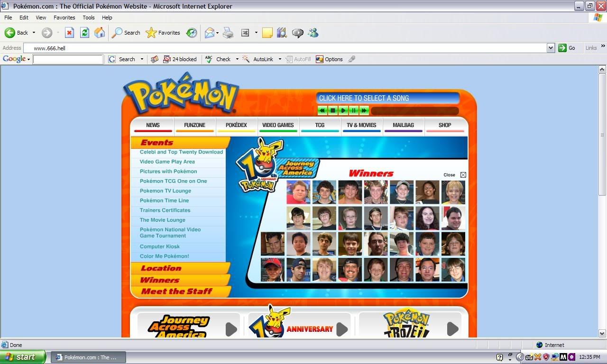This screenshot has width=607, height=364.
Task: Click the Mail envelope icon
Action: pos(209,33)
